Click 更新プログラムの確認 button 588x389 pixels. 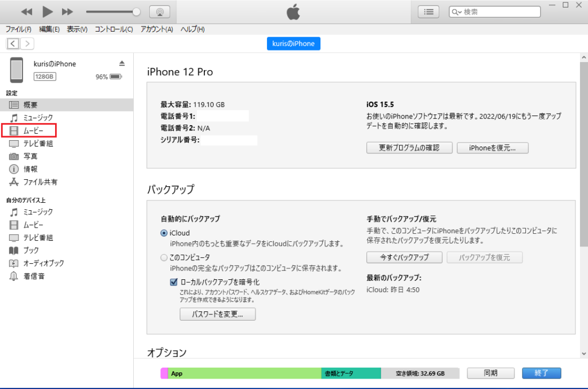point(409,148)
